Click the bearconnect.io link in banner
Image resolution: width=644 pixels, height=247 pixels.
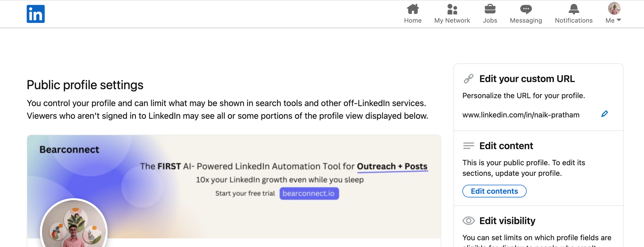pos(309,193)
